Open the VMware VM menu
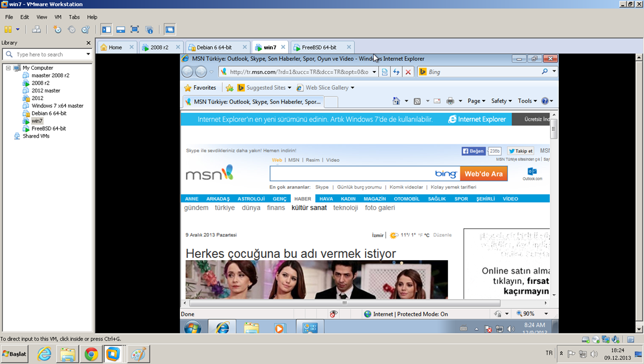The width and height of the screenshot is (644, 364). coord(58,17)
